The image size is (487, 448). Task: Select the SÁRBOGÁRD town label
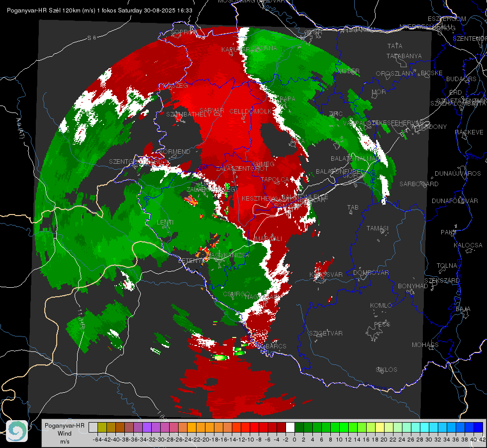point(419,184)
